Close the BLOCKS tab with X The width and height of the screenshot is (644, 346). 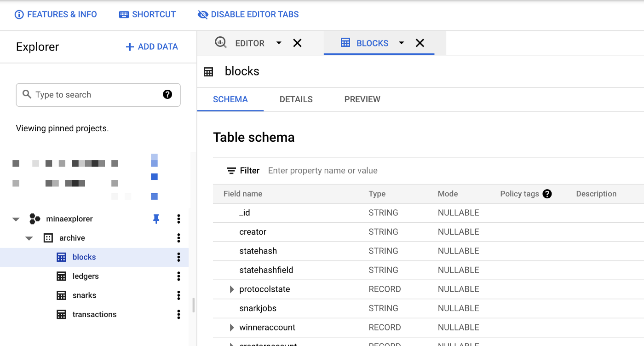click(x=420, y=43)
